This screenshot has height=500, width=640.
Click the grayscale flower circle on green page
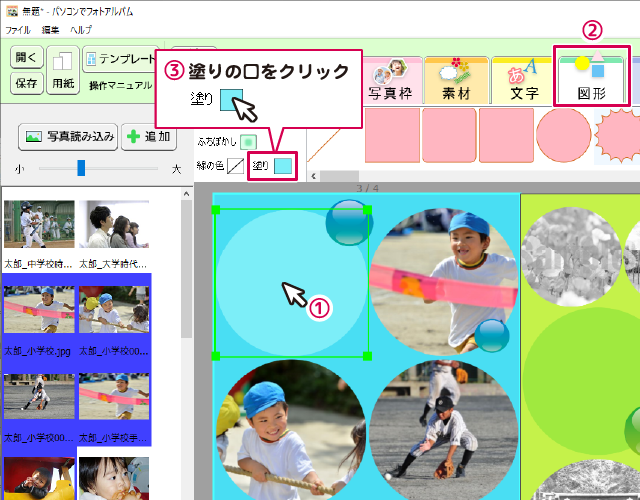(571, 257)
